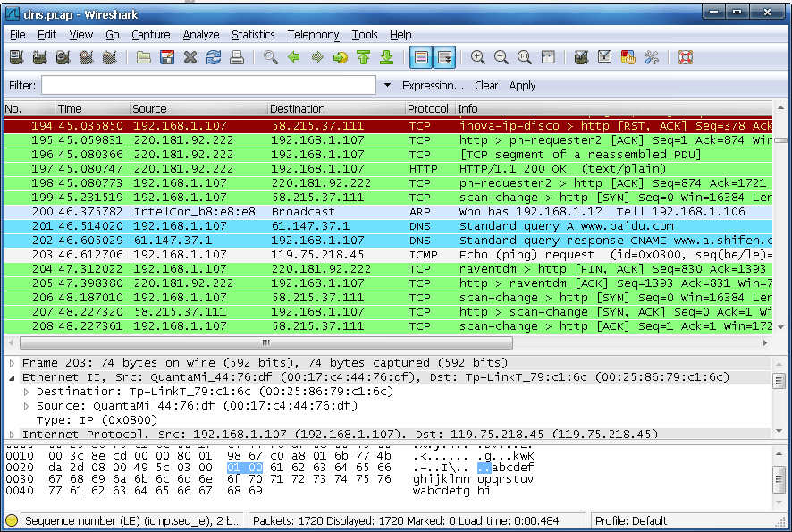Open the Filter history dropdown arrow
The image size is (792, 532).
click(x=387, y=86)
